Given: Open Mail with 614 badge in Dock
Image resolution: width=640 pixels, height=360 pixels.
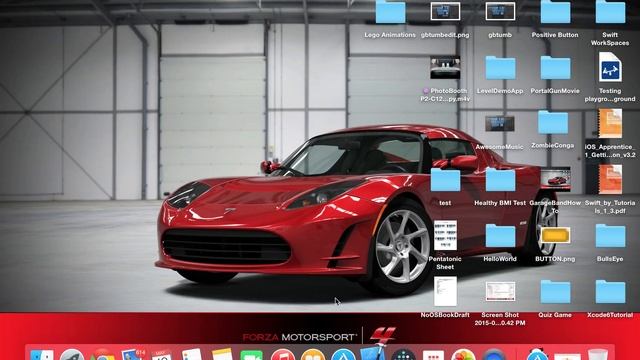Looking at the screenshot, I should coord(133,355).
